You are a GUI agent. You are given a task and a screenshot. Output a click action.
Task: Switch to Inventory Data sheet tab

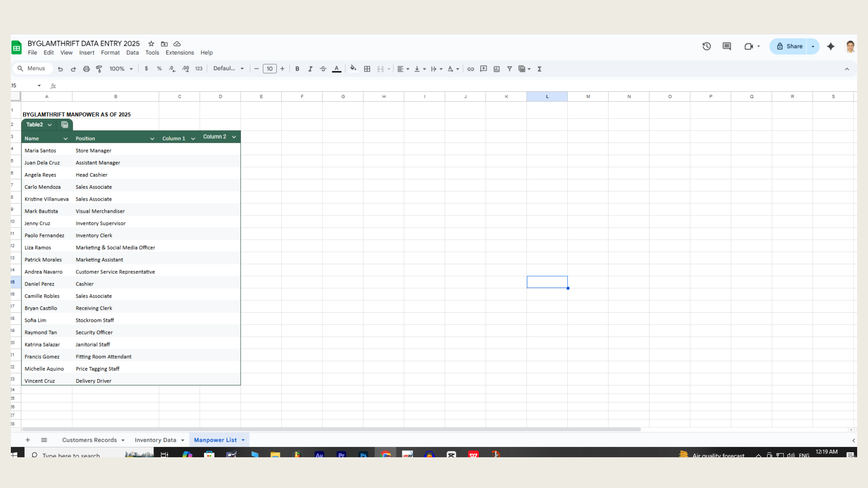coord(155,440)
